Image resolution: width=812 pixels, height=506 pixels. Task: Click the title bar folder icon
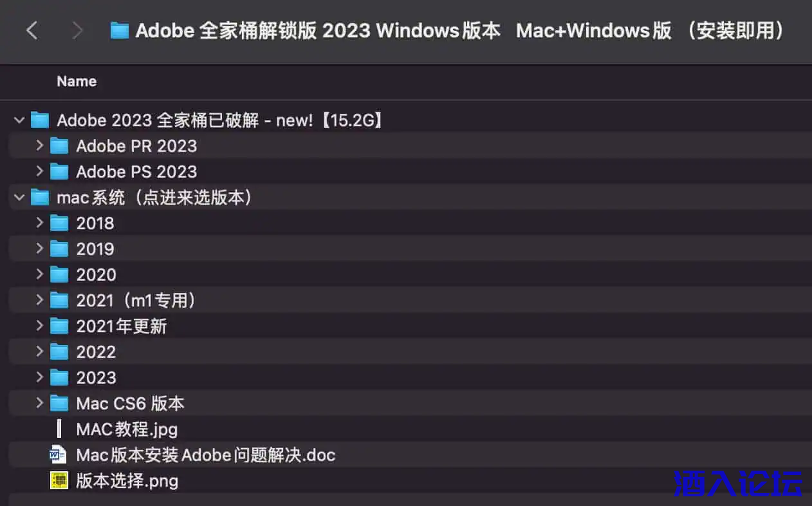click(x=120, y=30)
